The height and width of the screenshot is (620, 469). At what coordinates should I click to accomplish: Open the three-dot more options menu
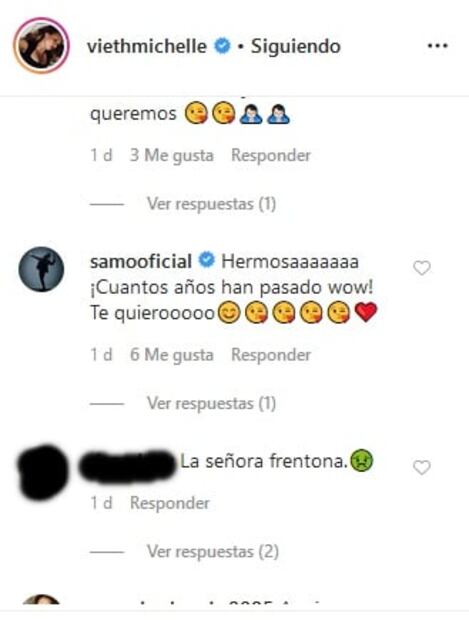(437, 46)
